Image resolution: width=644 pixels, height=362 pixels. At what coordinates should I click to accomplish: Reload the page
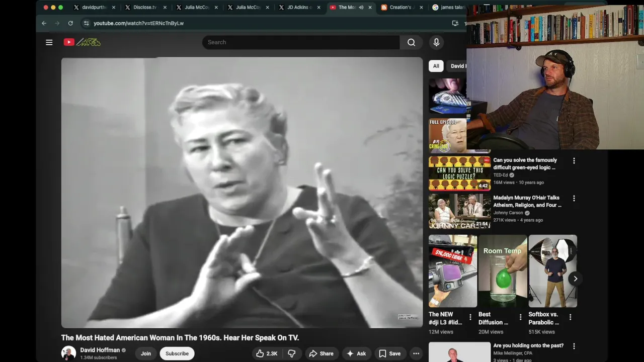(x=70, y=23)
